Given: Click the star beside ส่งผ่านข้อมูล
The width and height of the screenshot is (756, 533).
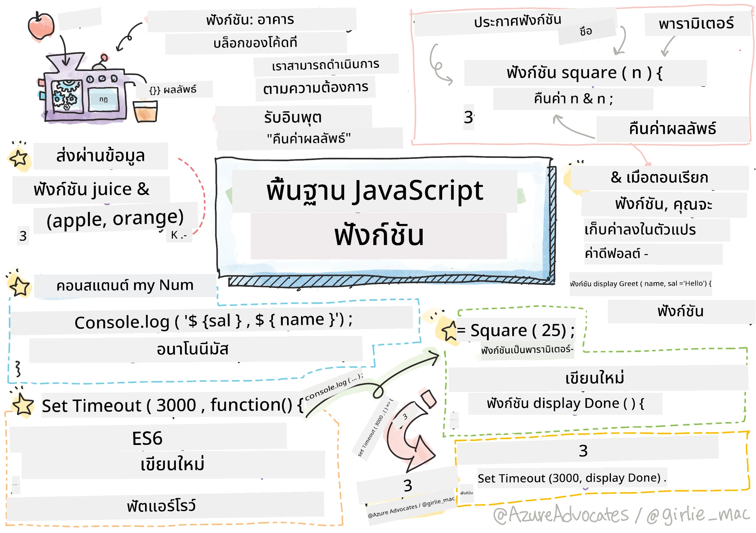Looking at the screenshot, I should (19, 158).
